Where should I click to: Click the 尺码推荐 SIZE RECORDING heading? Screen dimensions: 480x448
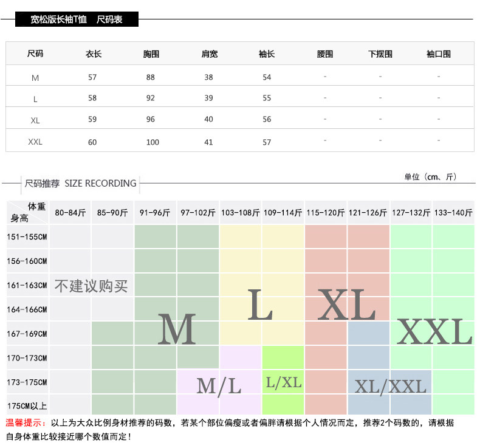[x=81, y=184]
